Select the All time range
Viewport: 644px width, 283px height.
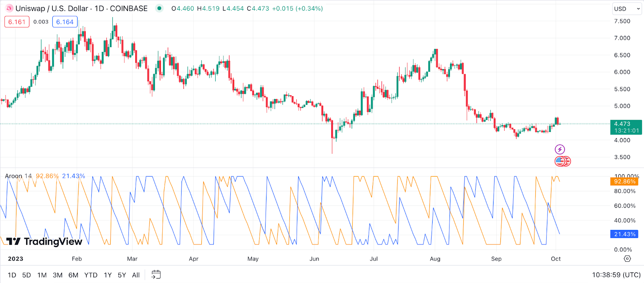136,275
